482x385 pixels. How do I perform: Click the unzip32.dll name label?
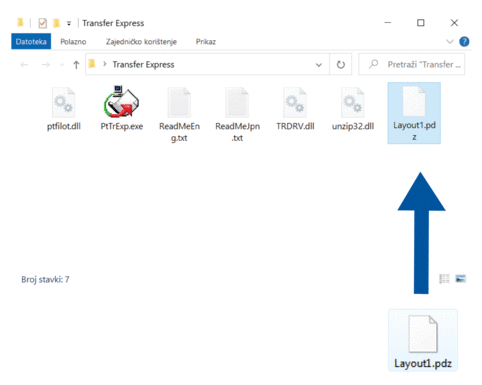click(353, 126)
